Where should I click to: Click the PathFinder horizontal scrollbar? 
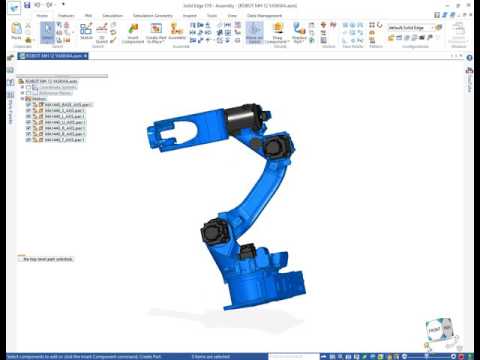click(62, 76)
